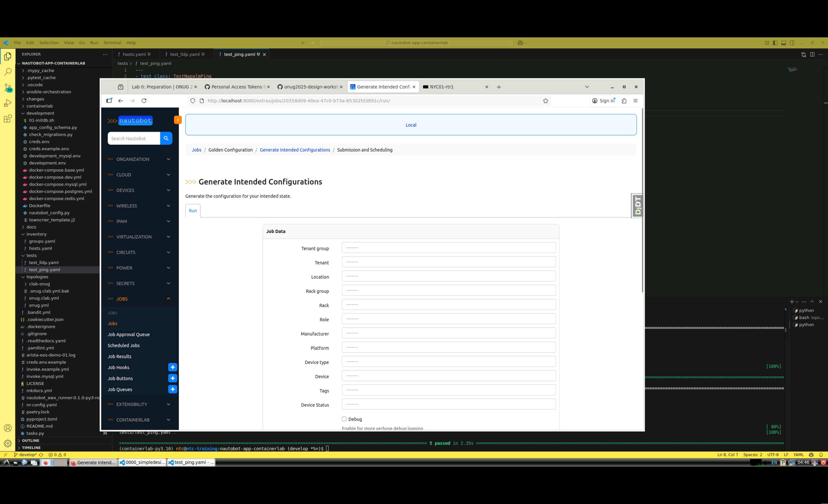Image resolution: width=828 pixels, height=504 pixels.
Task: Reload the browser page
Action: (144, 101)
